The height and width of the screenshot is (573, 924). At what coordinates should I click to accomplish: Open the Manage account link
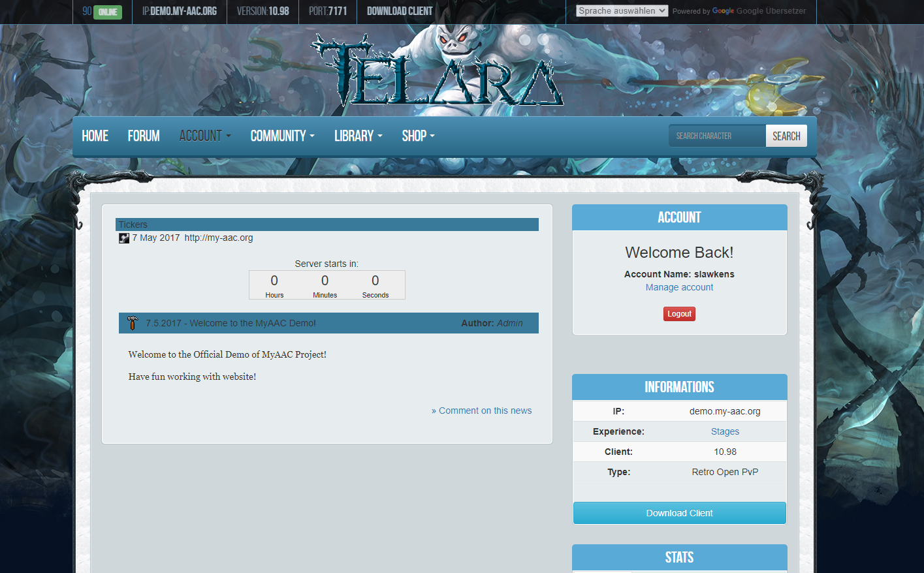(x=679, y=287)
